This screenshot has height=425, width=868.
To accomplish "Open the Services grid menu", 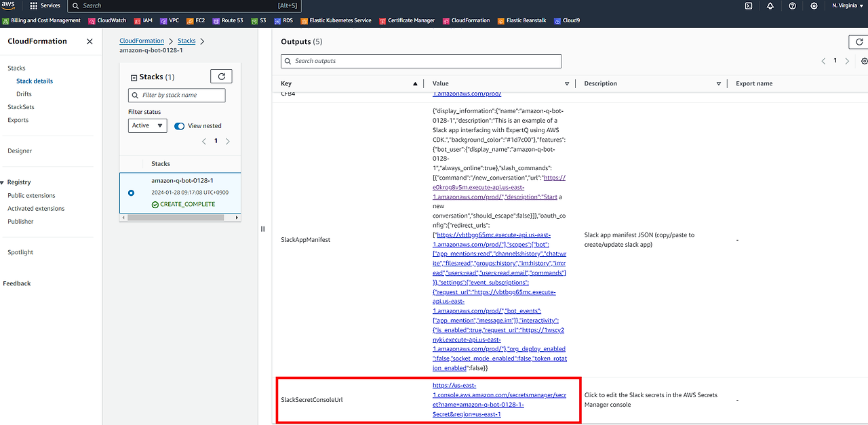I will 45,5.
